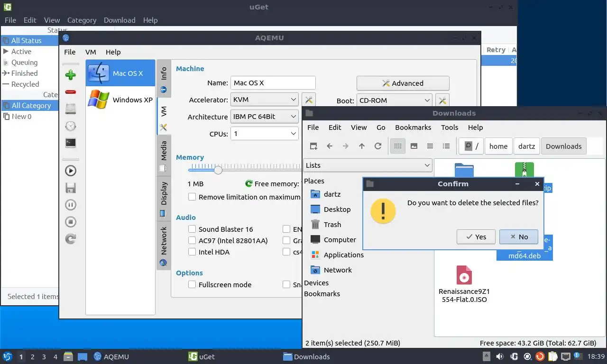Check the AC97 (Intel 82801AA) audio option
607x364 pixels.
pyautogui.click(x=192, y=240)
